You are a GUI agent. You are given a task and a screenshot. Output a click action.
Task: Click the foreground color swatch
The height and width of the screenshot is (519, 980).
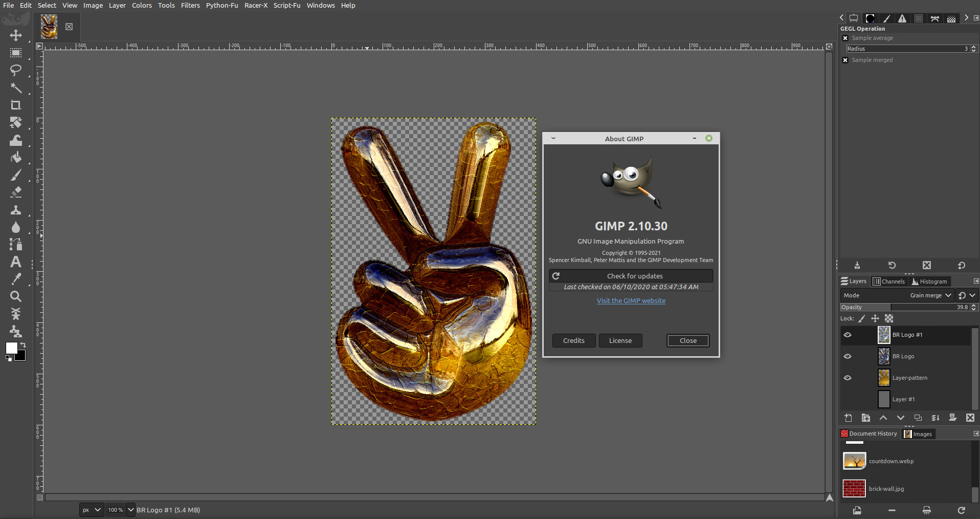11,348
